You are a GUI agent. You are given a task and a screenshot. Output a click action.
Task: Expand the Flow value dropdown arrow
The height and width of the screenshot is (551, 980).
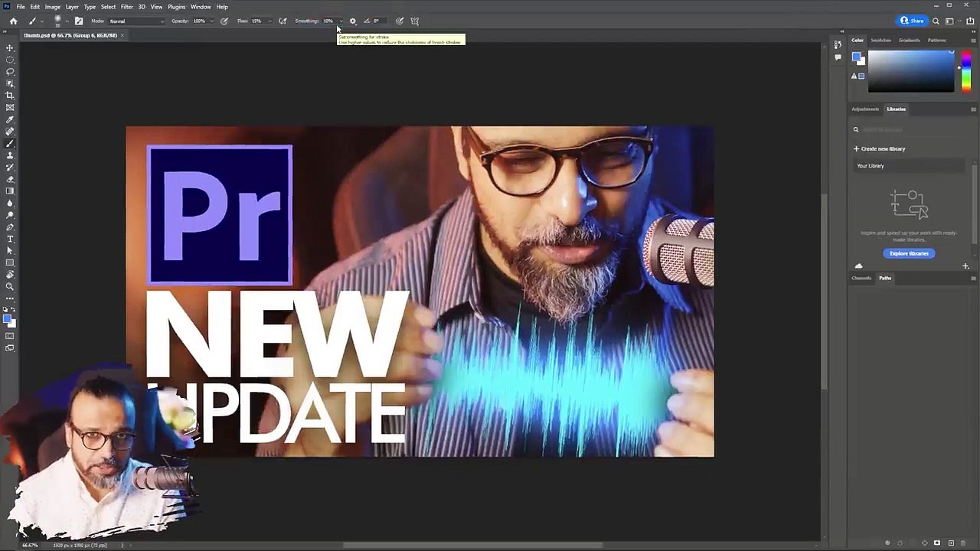coord(269,21)
